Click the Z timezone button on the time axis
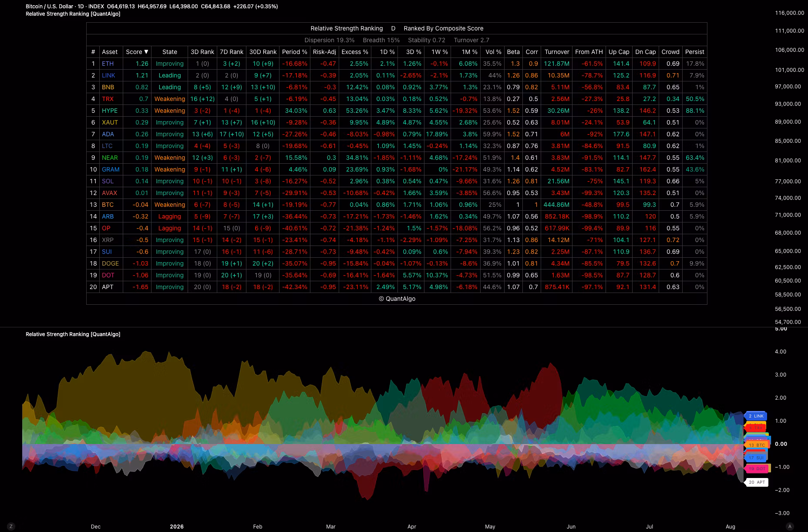Image resolution: width=808 pixels, height=532 pixels. tap(11, 526)
